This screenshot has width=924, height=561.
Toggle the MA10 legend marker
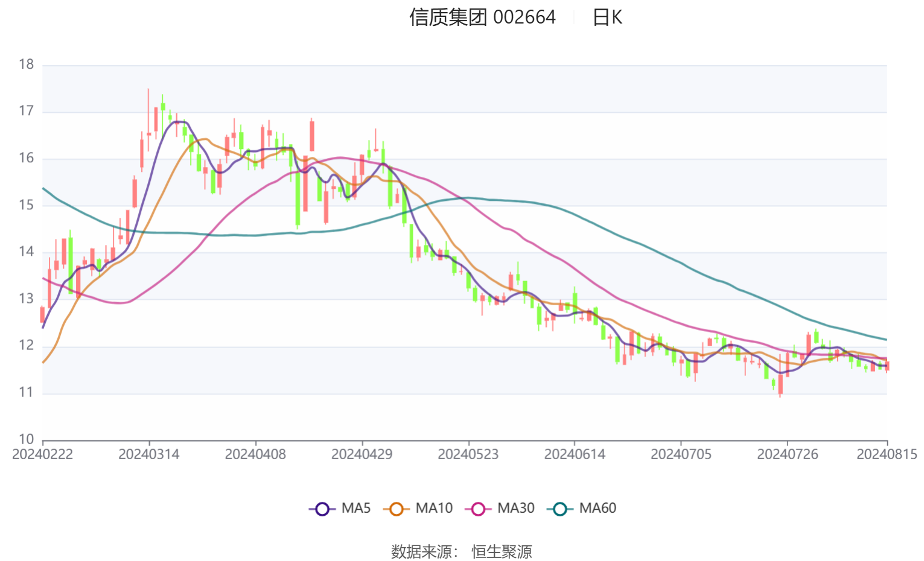[x=396, y=509]
